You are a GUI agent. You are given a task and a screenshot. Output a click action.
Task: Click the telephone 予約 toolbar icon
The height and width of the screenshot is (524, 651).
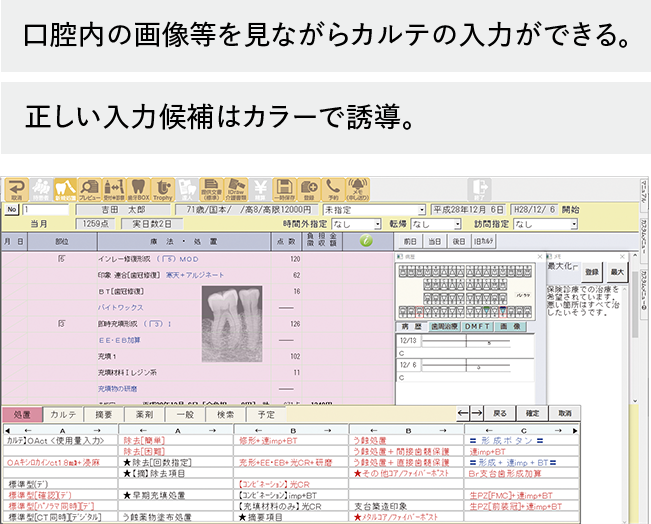point(333,189)
